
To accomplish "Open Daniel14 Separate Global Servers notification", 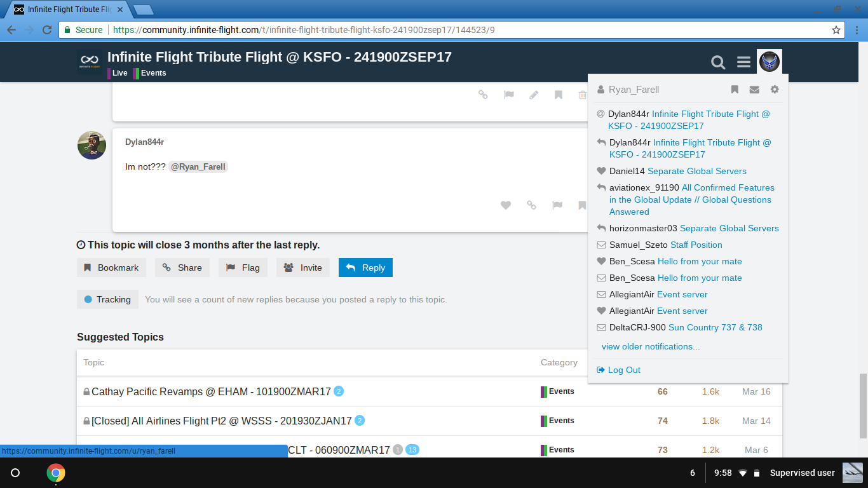I will tap(688, 171).
